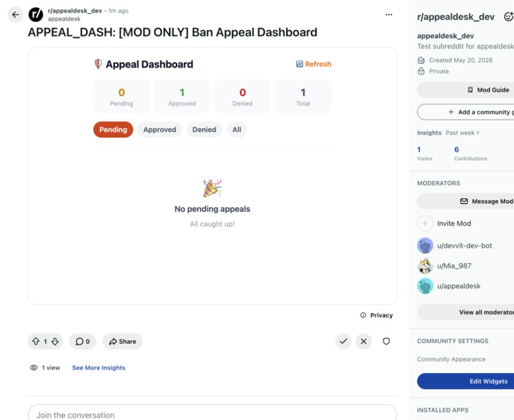Open comments using the speech bubble
Image resolution: width=514 pixels, height=420 pixels.
[x=79, y=342]
